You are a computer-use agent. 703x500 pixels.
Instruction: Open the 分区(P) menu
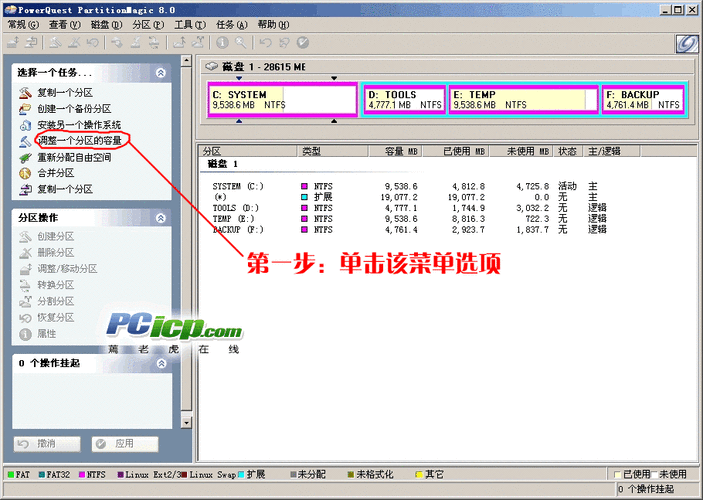(148, 25)
